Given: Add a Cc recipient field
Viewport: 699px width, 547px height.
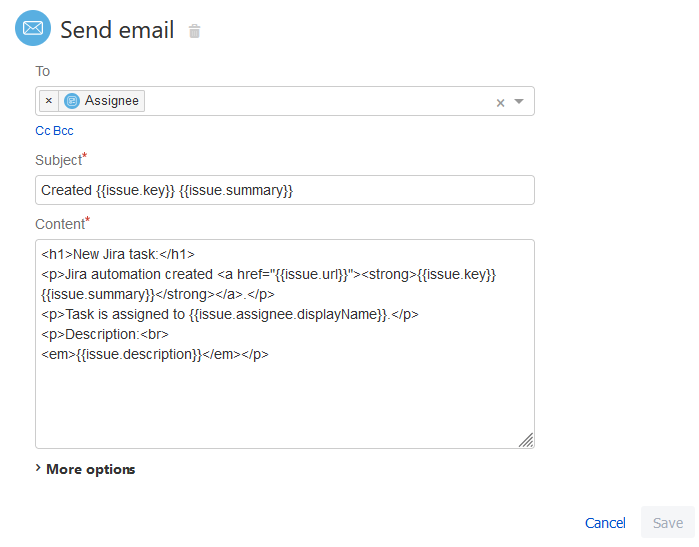Looking at the screenshot, I should coord(43,131).
